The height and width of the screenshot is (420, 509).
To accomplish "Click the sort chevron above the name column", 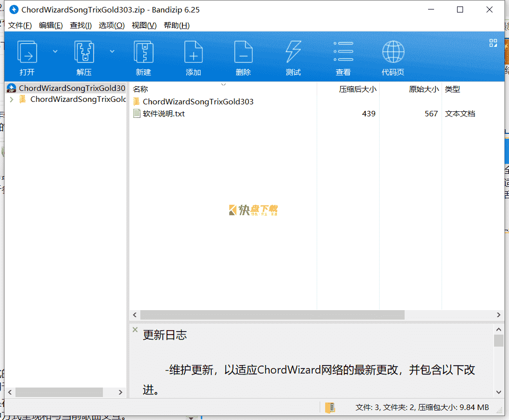I will pyautogui.click(x=223, y=84).
